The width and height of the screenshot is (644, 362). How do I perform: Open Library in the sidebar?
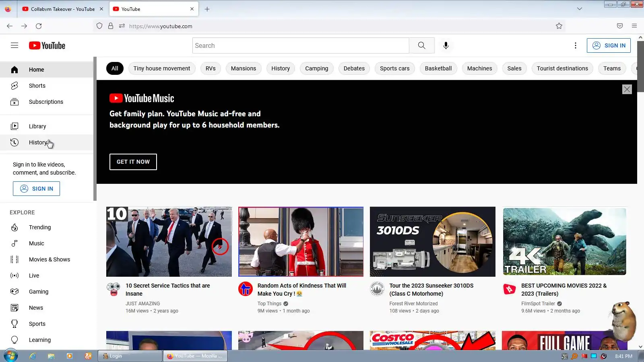click(47, 126)
